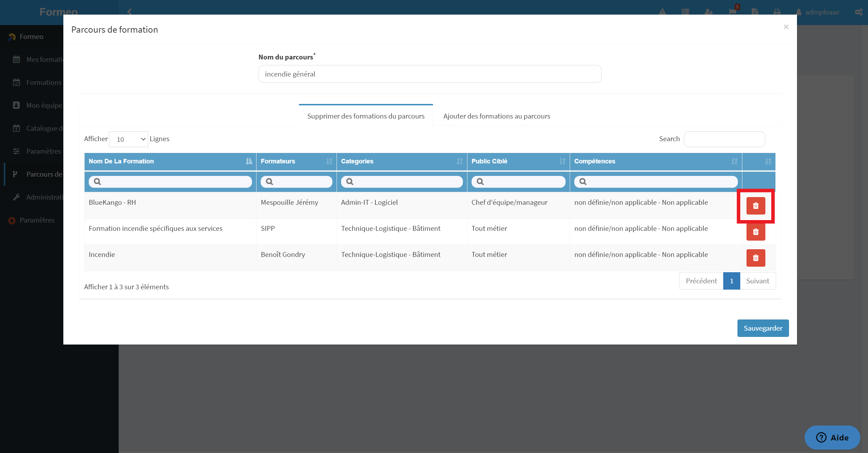Open the Afficher lines count dropdown
The image size is (868, 453).
coord(128,139)
